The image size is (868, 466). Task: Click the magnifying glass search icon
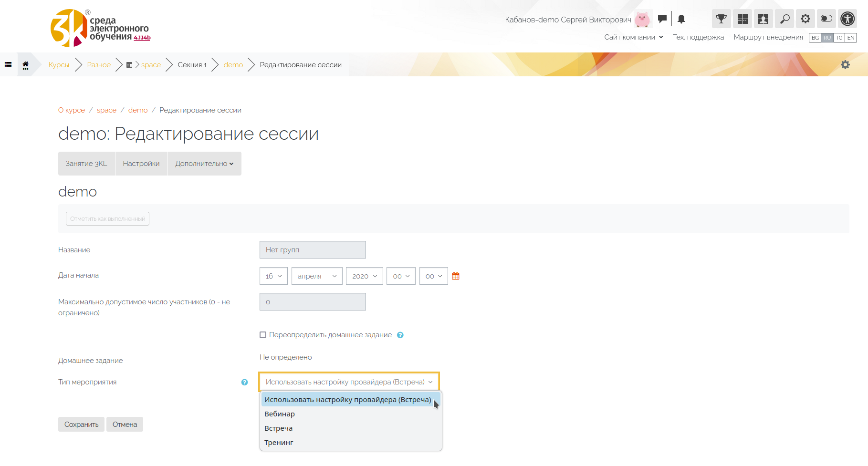[x=784, y=19]
